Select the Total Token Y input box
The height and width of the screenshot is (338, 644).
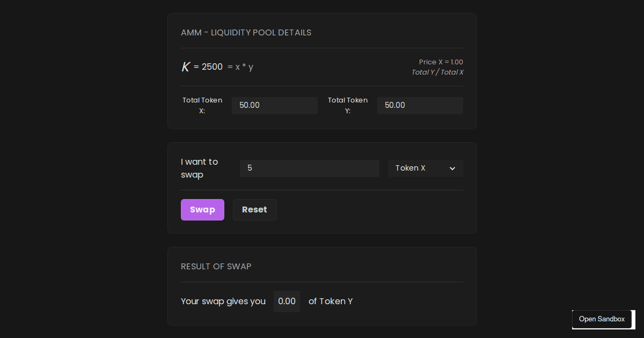pyautogui.click(x=420, y=105)
